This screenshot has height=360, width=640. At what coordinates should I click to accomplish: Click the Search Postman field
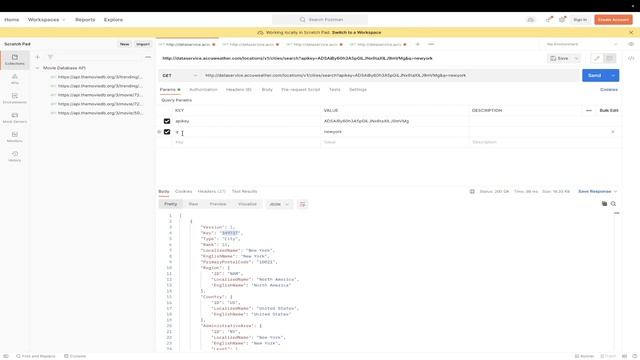click(320, 20)
